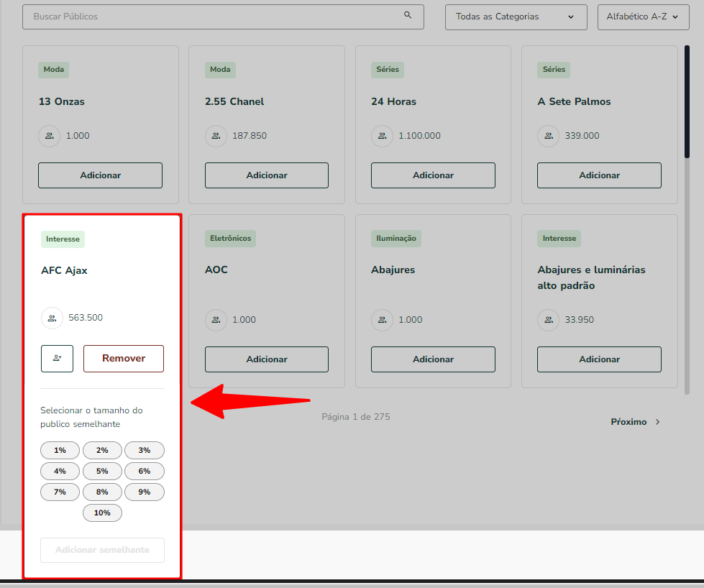Click the Moda tag on 2.55 Chanel
The height and width of the screenshot is (588, 704).
tap(220, 70)
